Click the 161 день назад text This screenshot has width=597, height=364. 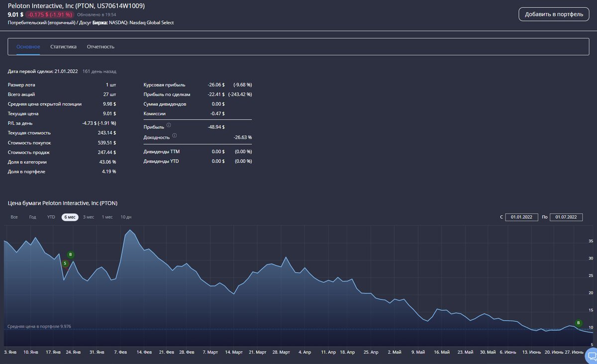(99, 71)
